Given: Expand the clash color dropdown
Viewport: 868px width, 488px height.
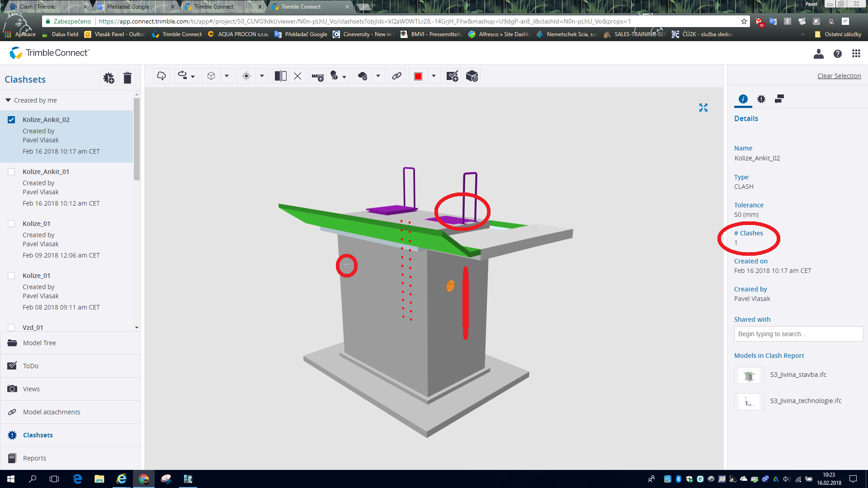Looking at the screenshot, I should (x=433, y=76).
